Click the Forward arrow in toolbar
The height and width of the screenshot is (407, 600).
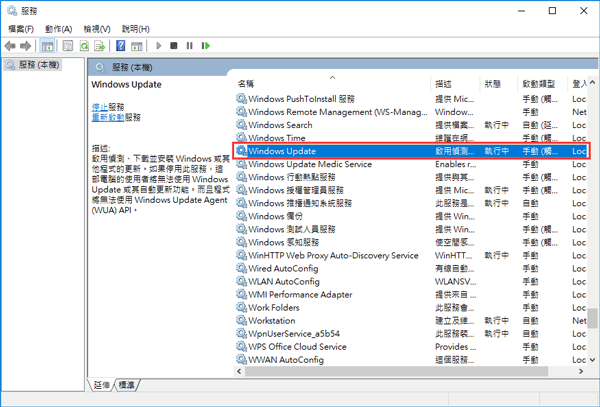coord(27,46)
